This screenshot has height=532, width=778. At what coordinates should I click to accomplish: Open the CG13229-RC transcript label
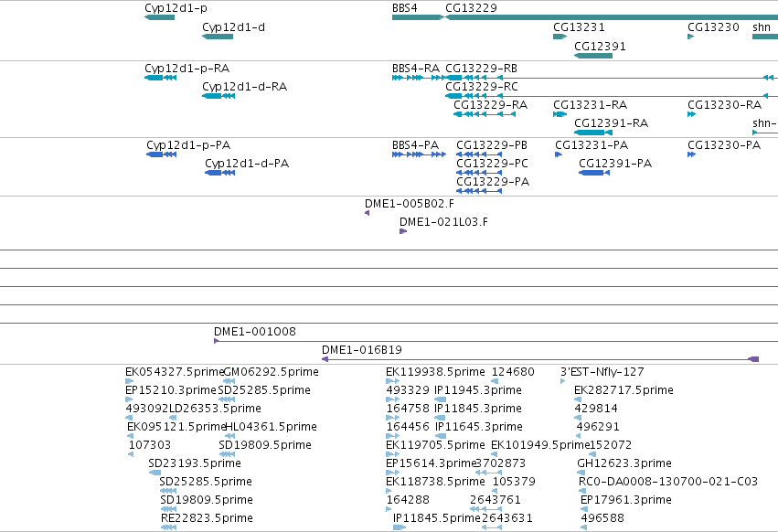(x=481, y=87)
